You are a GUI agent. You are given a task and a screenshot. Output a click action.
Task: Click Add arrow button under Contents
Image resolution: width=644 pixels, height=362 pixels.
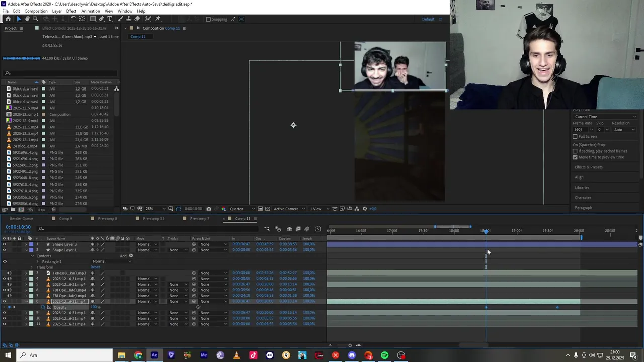[x=131, y=256]
